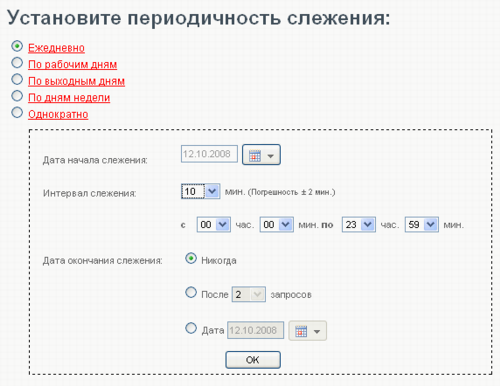This screenshot has width=500, height=386.
Task: Open calendar picker for tracking start date
Action: tap(261, 155)
